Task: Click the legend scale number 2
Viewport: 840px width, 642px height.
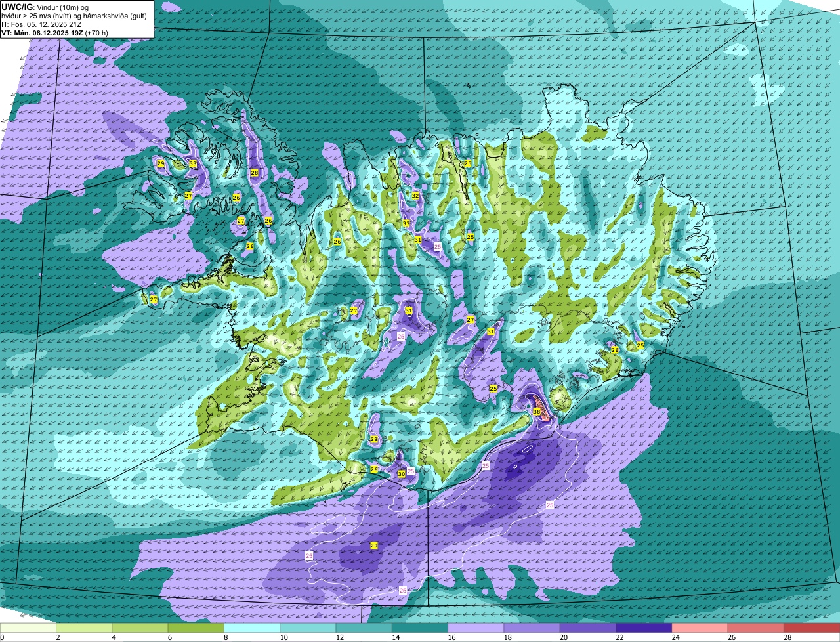Action: (x=58, y=637)
